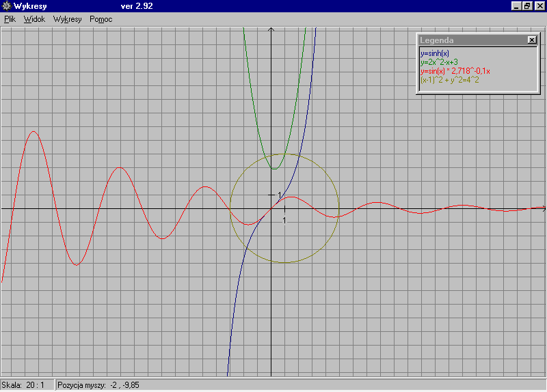Image resolution: width=547 pixels, height=392 pixels.
Task: Close the Wykresy main window
Action: coord(539,6)
